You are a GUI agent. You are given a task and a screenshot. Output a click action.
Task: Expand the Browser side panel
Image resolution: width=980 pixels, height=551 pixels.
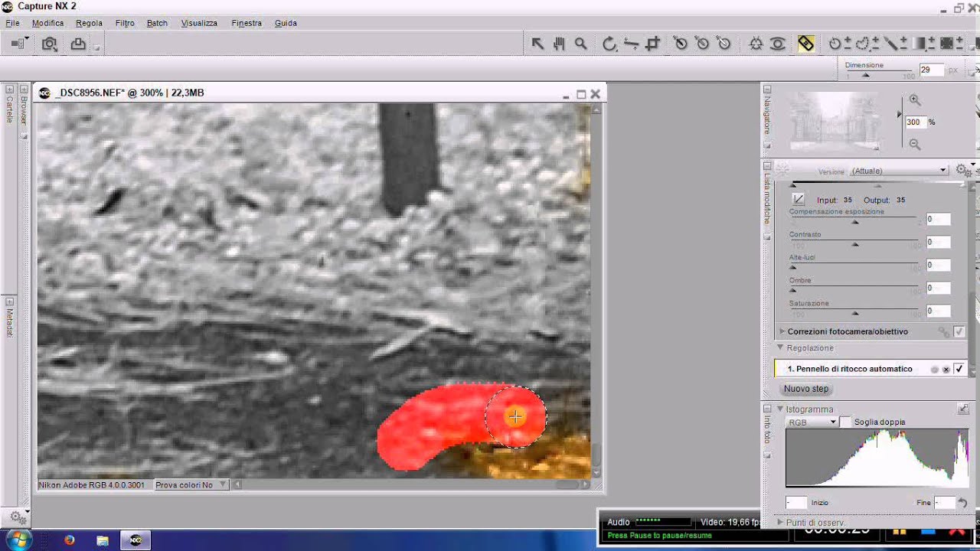[x=24, y=89]
